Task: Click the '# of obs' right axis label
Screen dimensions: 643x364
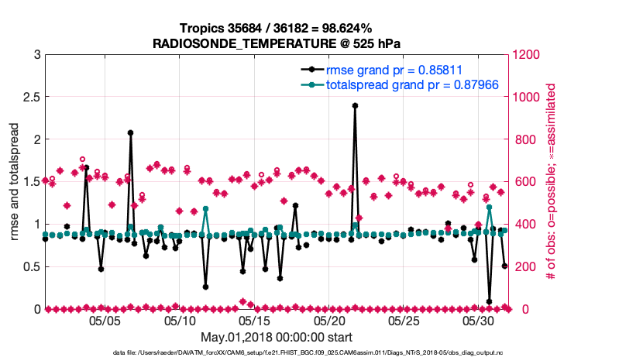Action: [552, 181]
